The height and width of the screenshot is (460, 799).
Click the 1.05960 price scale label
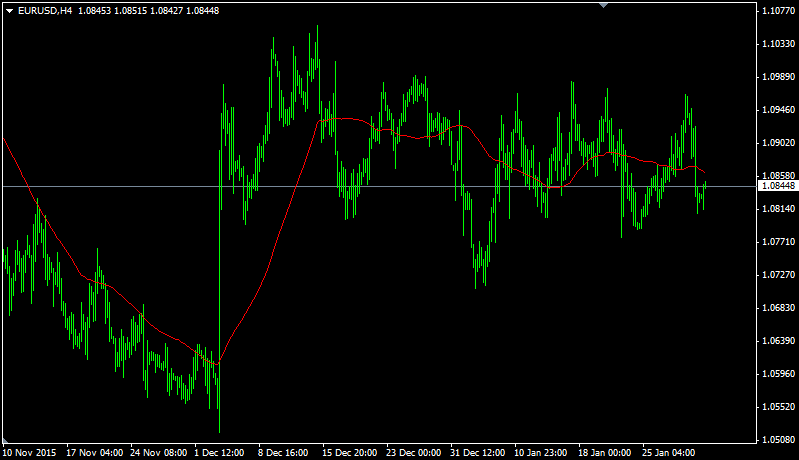point(778,373)
